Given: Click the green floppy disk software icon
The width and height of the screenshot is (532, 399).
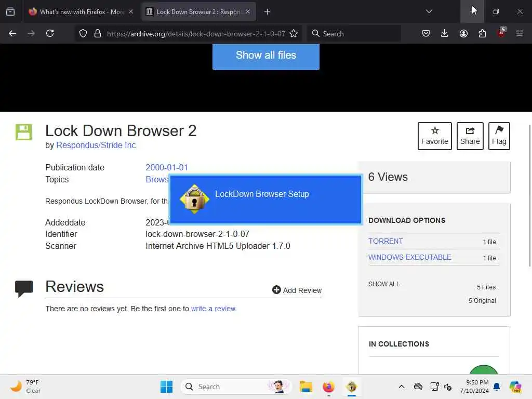Looking at the screenshot, I should tap(24, 132).
